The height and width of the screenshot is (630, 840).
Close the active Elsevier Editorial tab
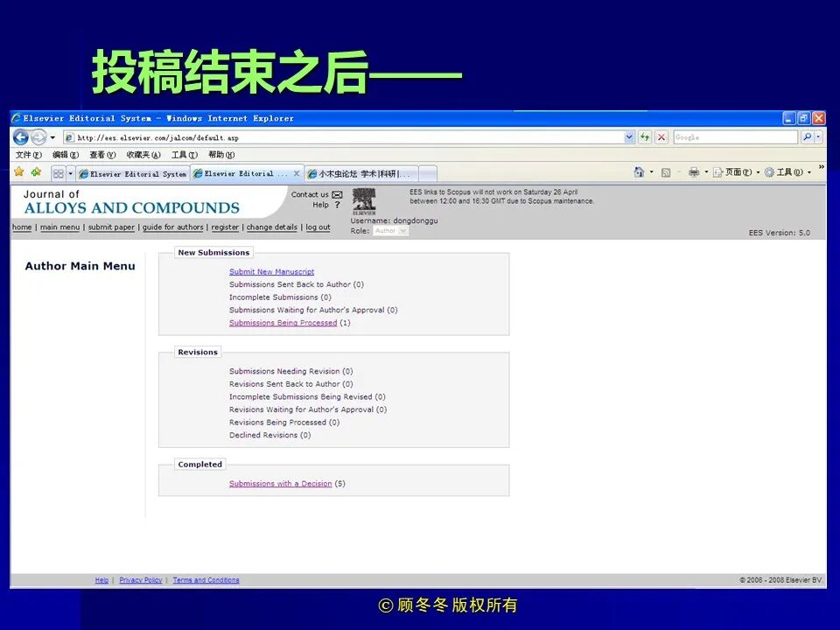[x=297, y=173]
